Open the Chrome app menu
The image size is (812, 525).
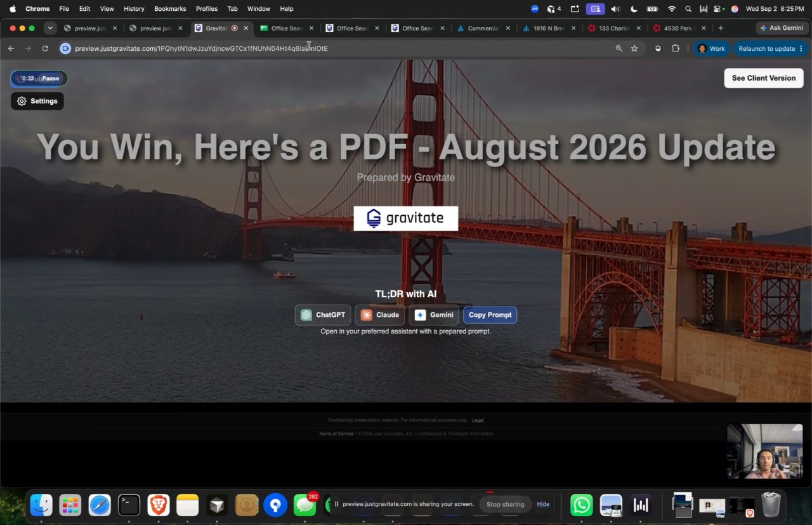(x=37, y=9)
